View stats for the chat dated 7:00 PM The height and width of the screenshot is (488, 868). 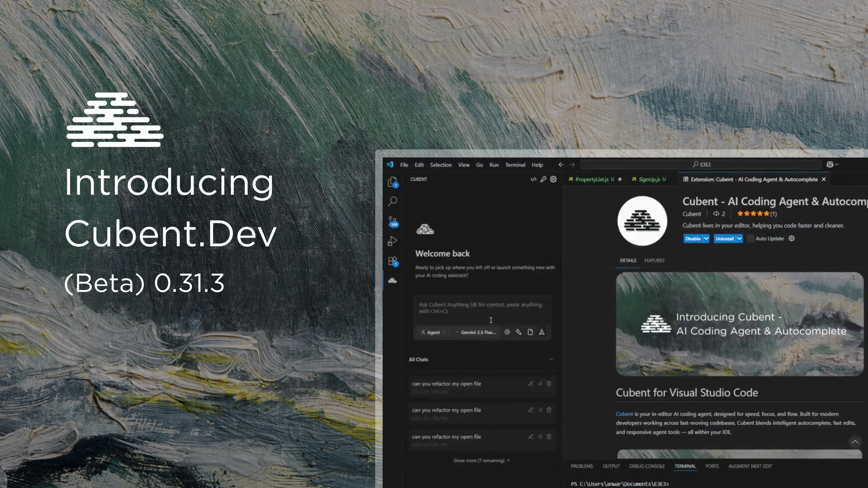[540, 410]
